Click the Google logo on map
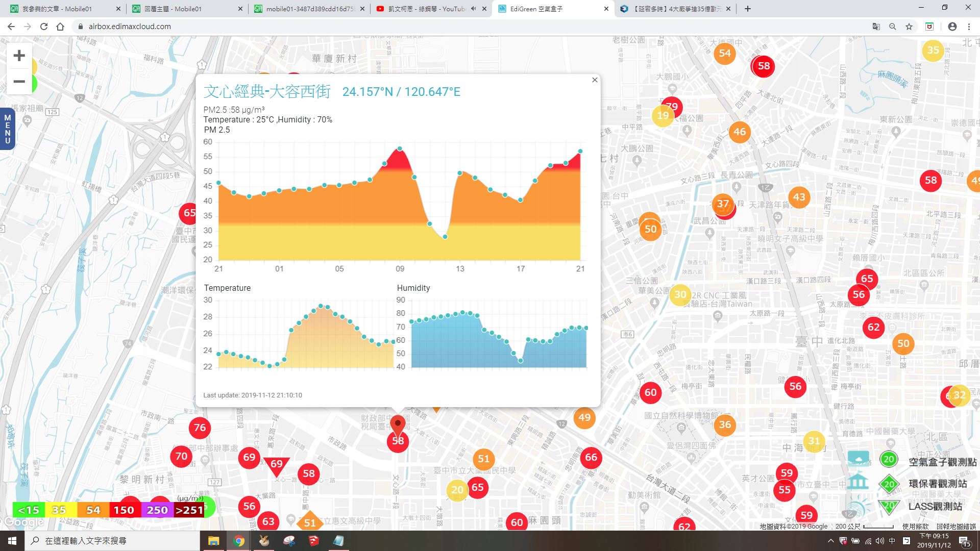 pos(23,522)
